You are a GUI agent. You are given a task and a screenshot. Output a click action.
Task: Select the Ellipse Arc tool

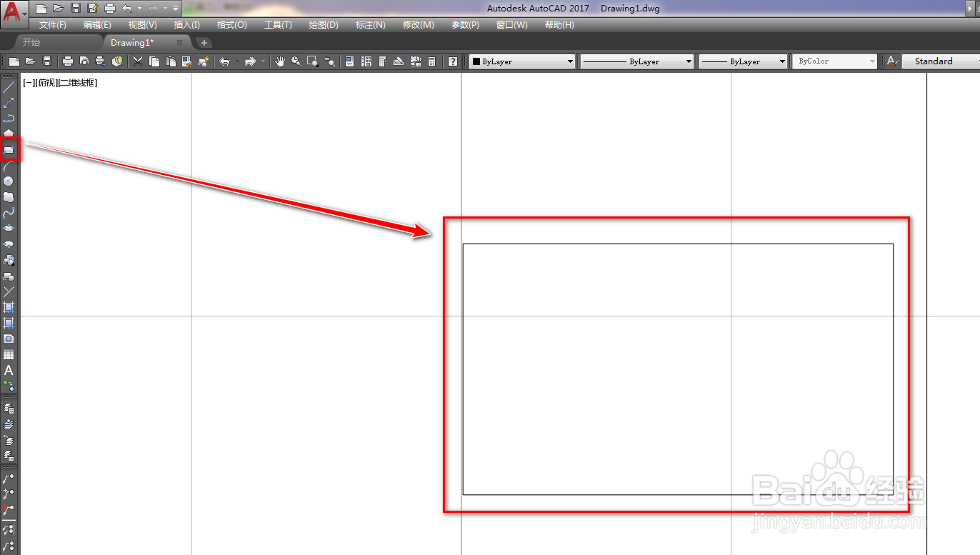point(9,244)
